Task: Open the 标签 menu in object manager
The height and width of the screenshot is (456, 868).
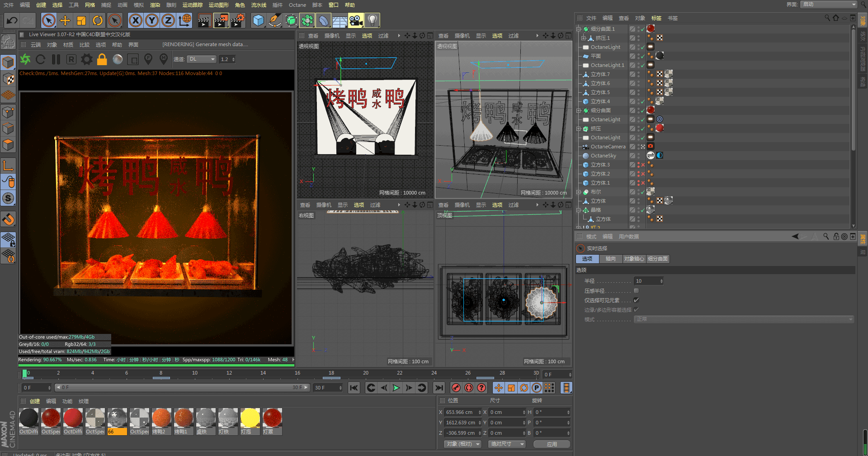Action: point(656,18)
